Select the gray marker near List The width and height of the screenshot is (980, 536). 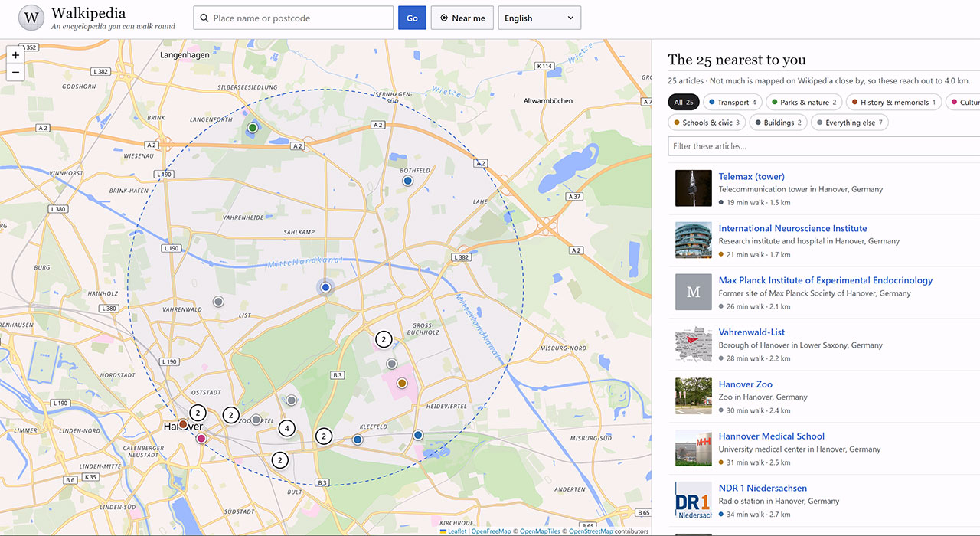(x=218, y=302)
